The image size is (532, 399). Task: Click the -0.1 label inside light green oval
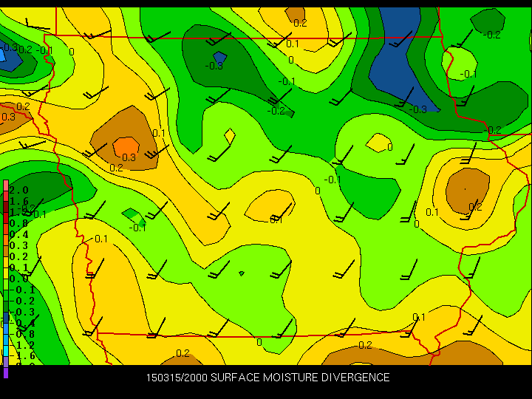point(468,74)
